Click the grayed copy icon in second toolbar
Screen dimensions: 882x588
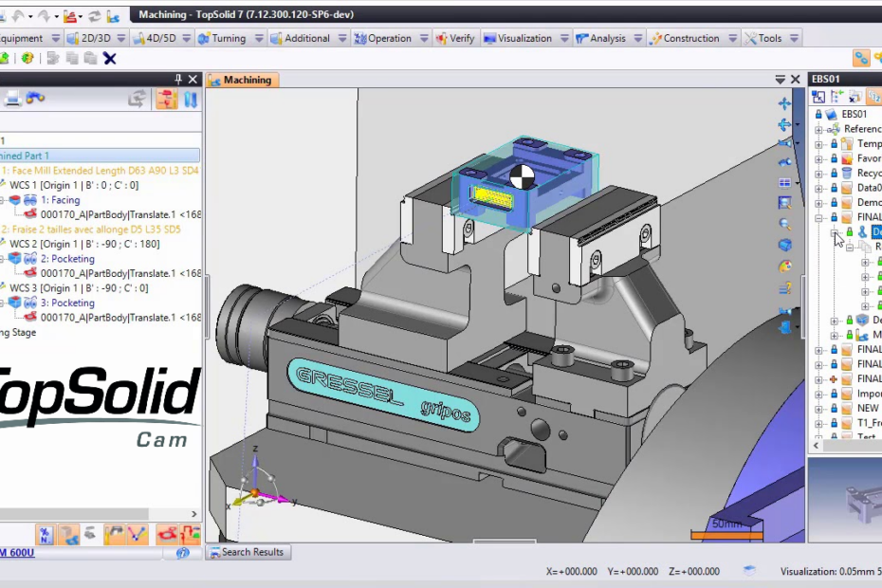pos(72,59)
